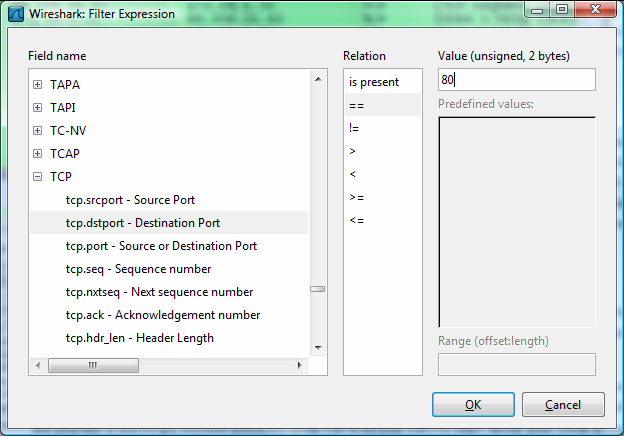The height and width of the screenshot is (436, 624).
Task: Click the horizontal scrollbar thumb in field list
Action: coord(93,365)
